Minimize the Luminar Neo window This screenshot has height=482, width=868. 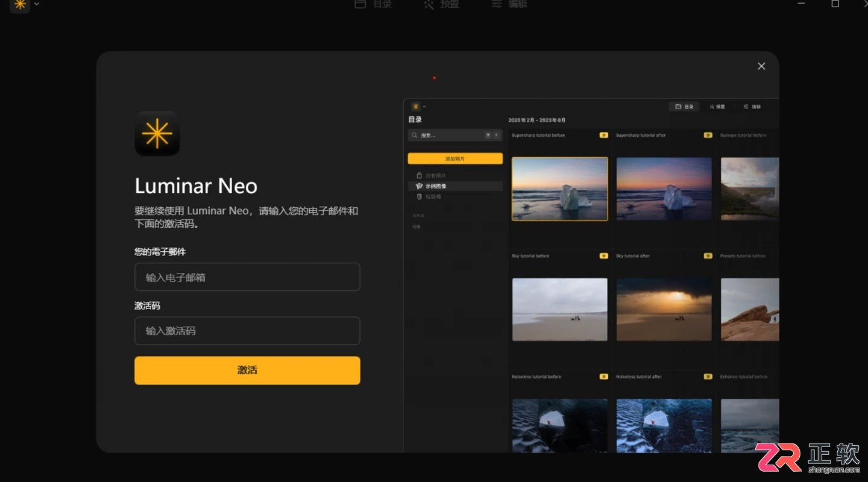[801, 4]
